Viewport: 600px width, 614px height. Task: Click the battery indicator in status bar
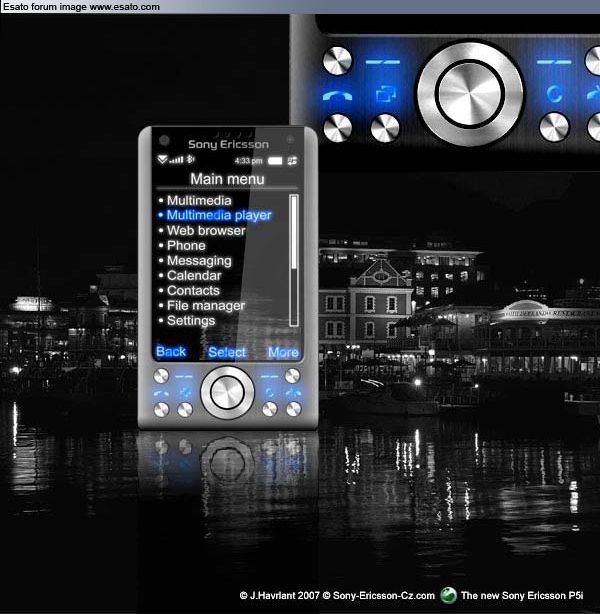[275, 161]
